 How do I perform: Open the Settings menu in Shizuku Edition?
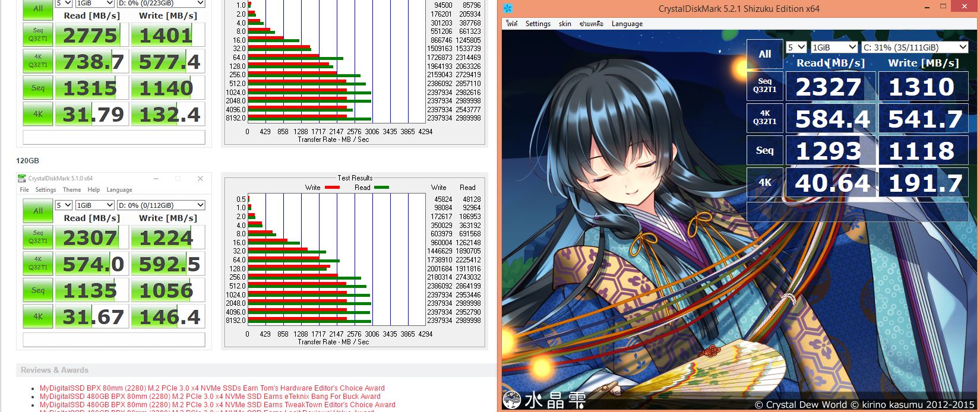click(x=538, y=24)
